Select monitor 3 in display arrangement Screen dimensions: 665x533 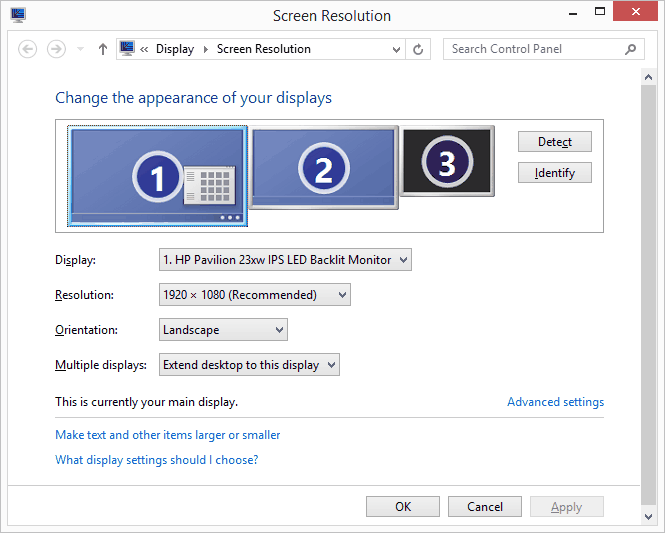pos(447,160)
